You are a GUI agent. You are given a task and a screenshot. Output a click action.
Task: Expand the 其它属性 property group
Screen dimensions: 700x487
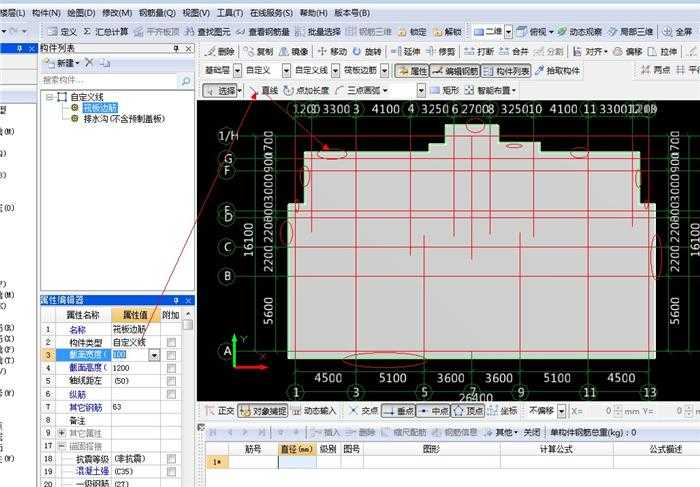[x=61, y=433]
